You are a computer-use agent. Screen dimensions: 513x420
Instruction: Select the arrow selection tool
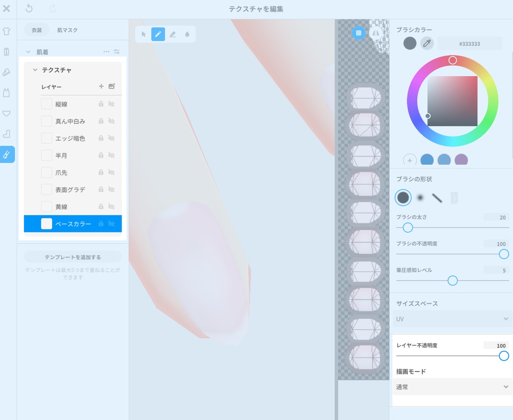(144, 34)
